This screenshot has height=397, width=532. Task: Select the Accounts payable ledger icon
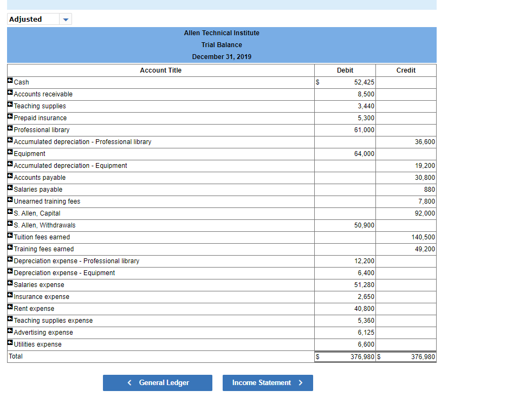[x=10, y=177]
